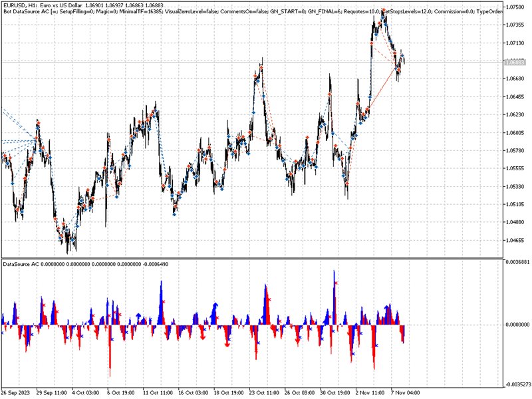Click the Bot DataSource AC parameters line
The image size is (532, 399).
coord(253,11)
